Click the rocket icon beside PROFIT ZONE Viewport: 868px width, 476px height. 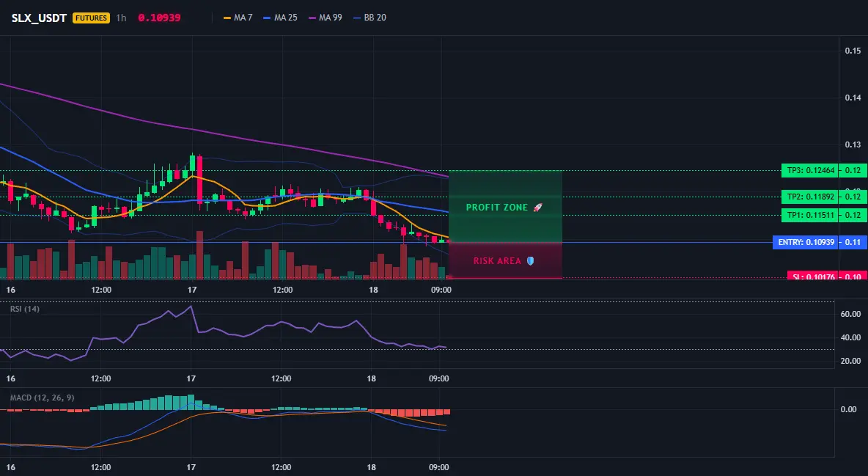pos(537,208)
